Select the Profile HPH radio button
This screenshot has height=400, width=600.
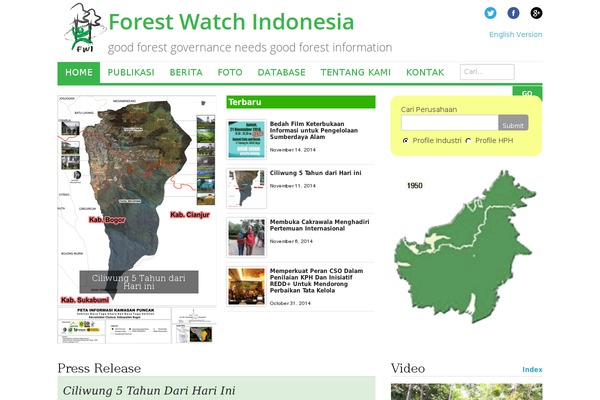pos(468,141)
